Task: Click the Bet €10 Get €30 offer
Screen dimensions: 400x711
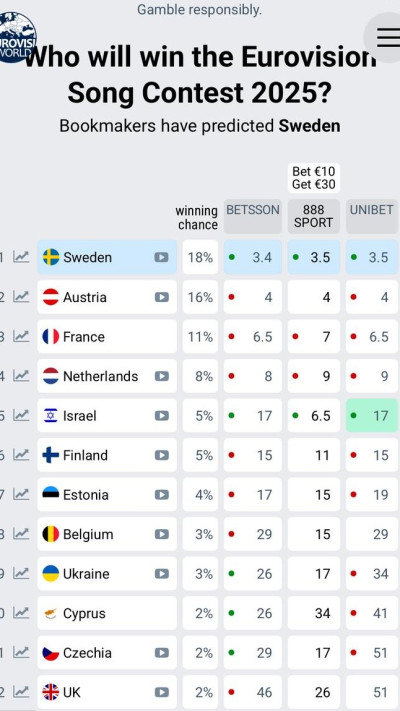Action: tap(313, 178)
